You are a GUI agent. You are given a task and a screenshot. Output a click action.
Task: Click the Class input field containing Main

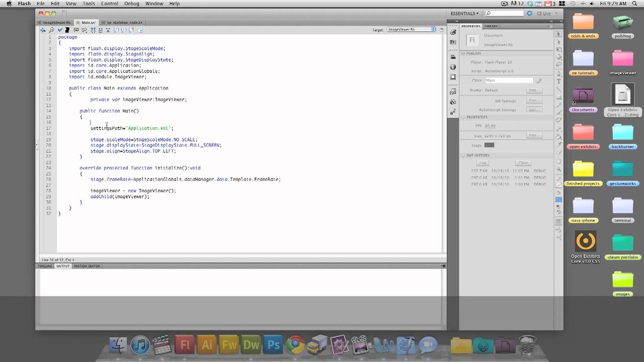point(509,80)
